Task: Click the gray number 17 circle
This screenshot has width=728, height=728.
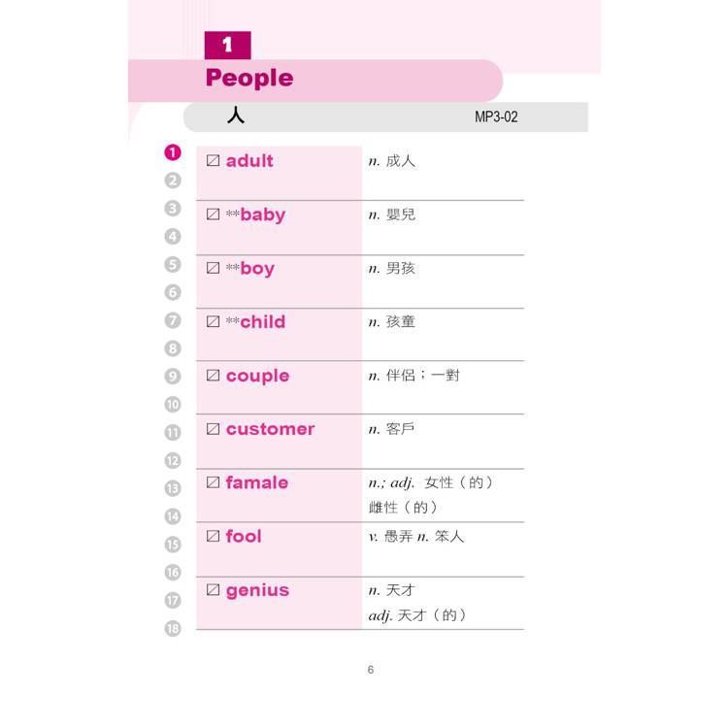Action: tap(172, 601)
